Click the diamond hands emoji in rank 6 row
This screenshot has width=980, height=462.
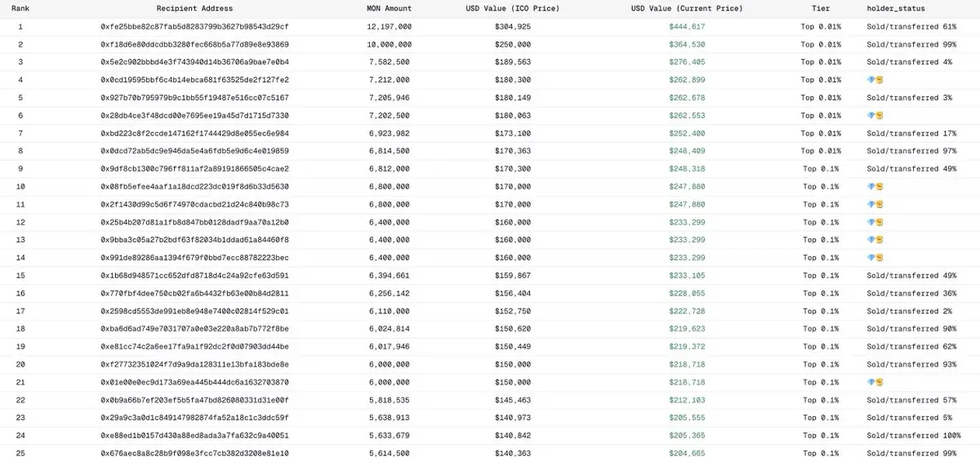coord(875,116)
